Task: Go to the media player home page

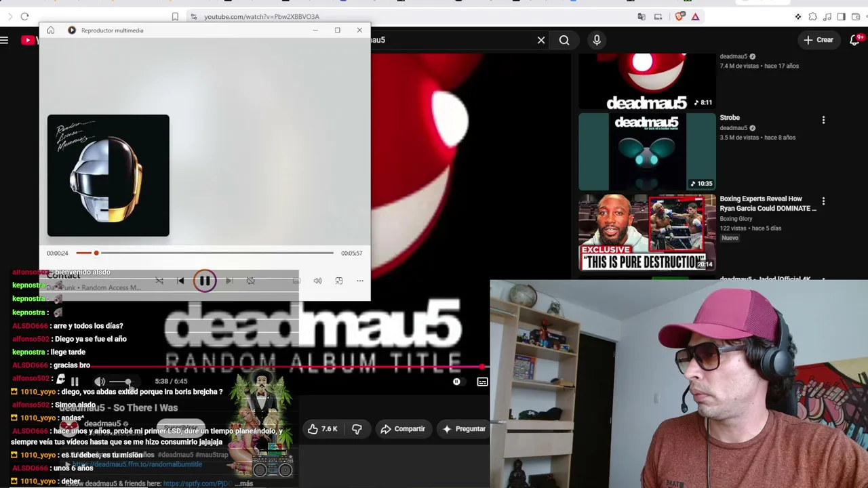Action: click(51, 30)
